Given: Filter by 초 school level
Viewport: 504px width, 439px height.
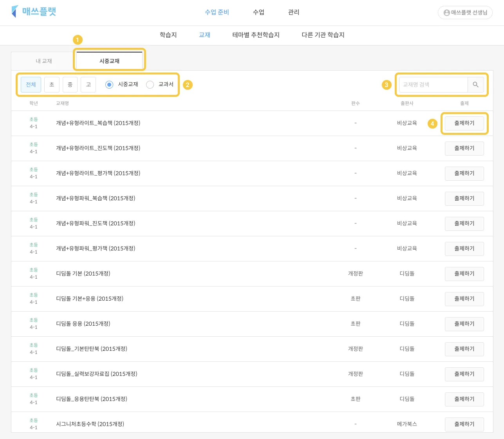Looking at the screenshot, I should click(52, 85).
